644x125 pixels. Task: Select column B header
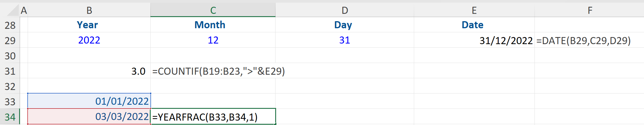click(89, 10)
